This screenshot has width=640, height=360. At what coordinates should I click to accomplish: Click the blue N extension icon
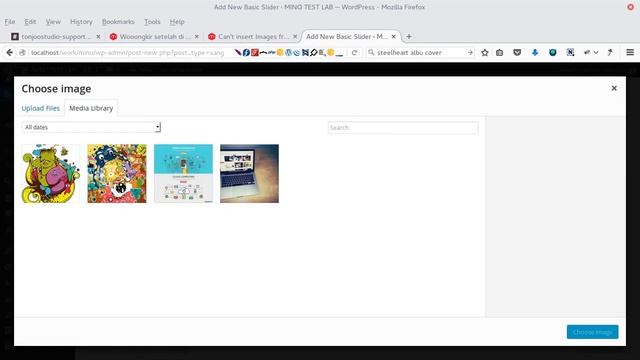pyautogui.click(x=570, y=52)
